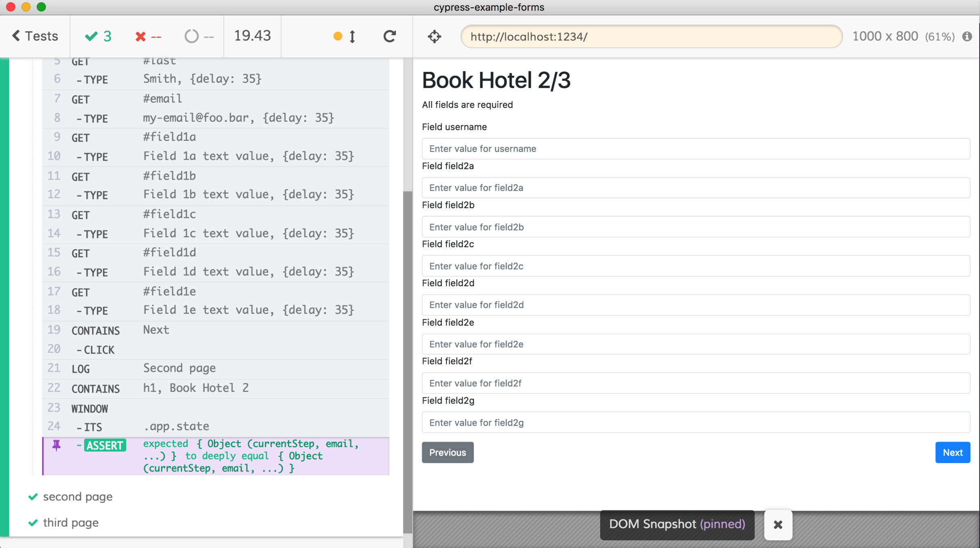980x548 pixels.
Task: Click the username input field
Action: pyautogui.click(x=696, y=149)
